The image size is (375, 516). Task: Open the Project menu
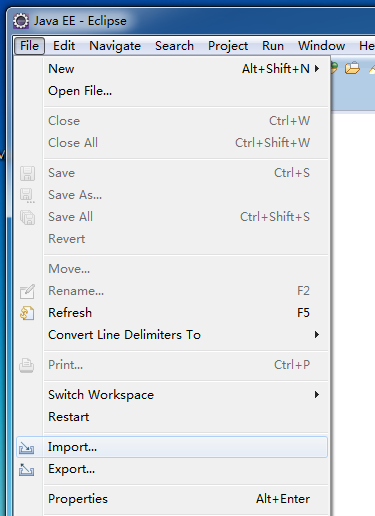tap(228, 46)
